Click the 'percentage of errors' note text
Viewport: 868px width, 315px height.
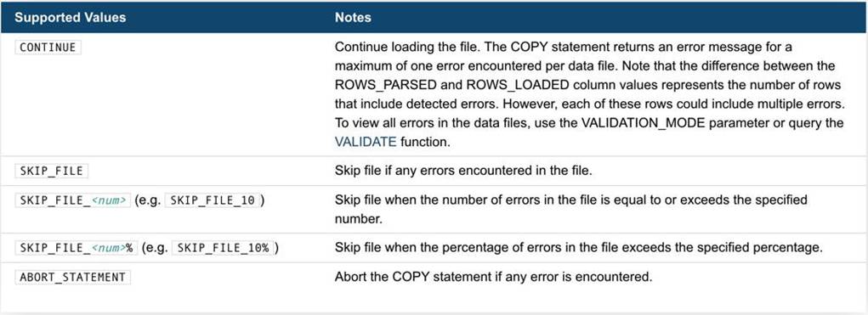pyautogui.click(x=578, y=248)
